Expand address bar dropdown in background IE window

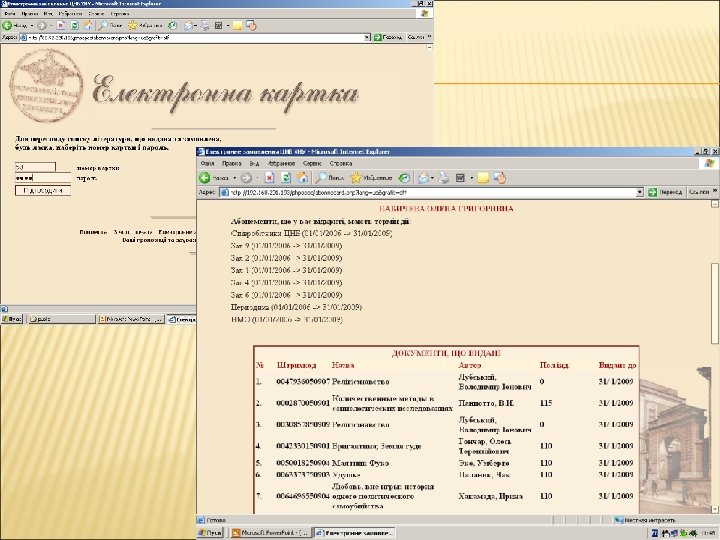coord(367,37)
